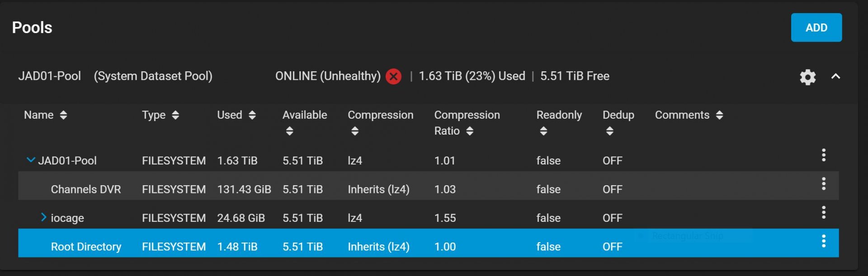Click the ADD pool button
Viewport: 868px width, 276px height.
tap(816, 28)
